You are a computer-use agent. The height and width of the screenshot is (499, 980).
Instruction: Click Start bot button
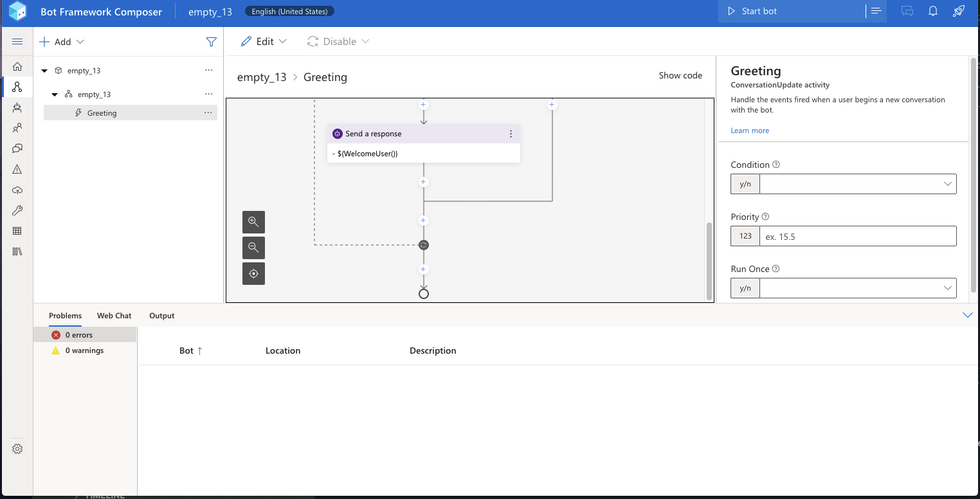792,11
